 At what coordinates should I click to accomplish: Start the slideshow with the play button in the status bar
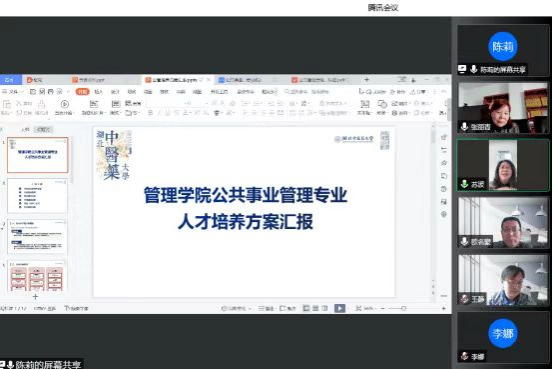click(340, 308)
